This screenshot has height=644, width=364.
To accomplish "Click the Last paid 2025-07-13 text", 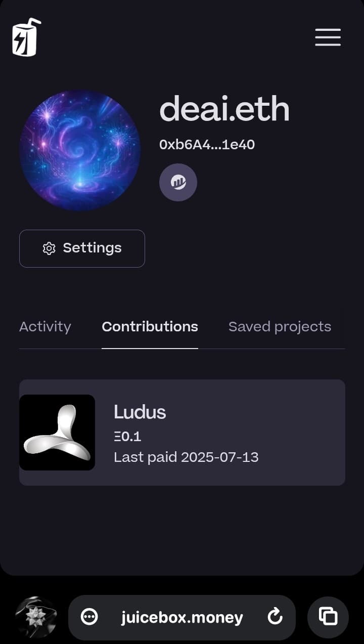I will pos(186,457).
